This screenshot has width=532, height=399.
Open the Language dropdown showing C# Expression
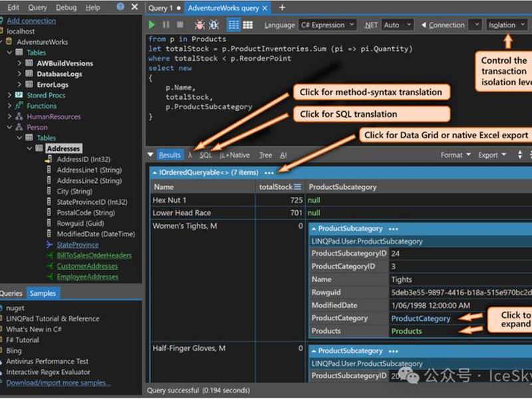[x=328, y=25]
